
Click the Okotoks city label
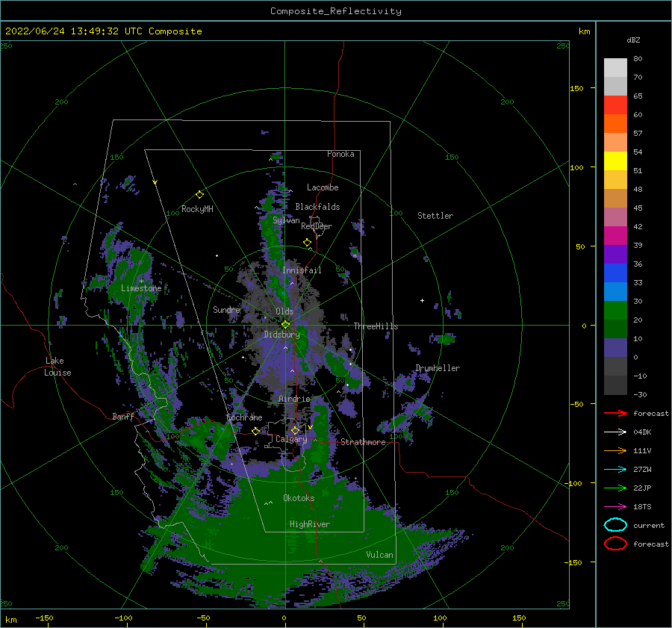pos(299,498)
